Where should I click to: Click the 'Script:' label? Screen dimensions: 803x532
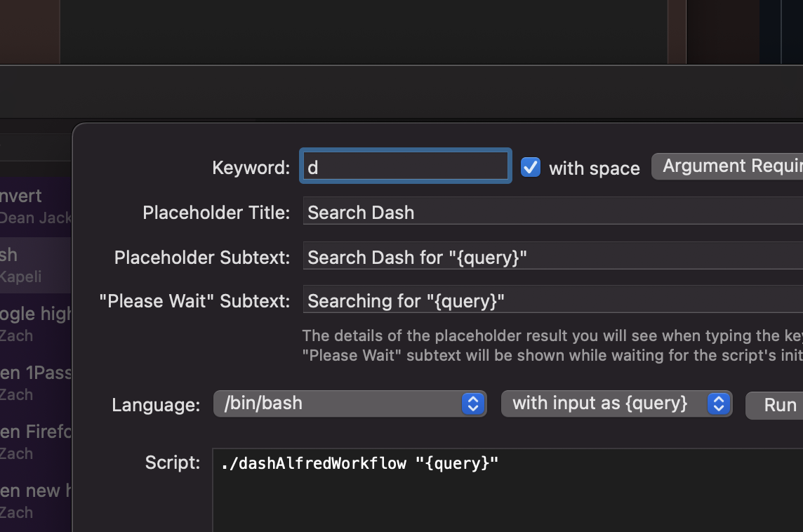tap(173, 463)
